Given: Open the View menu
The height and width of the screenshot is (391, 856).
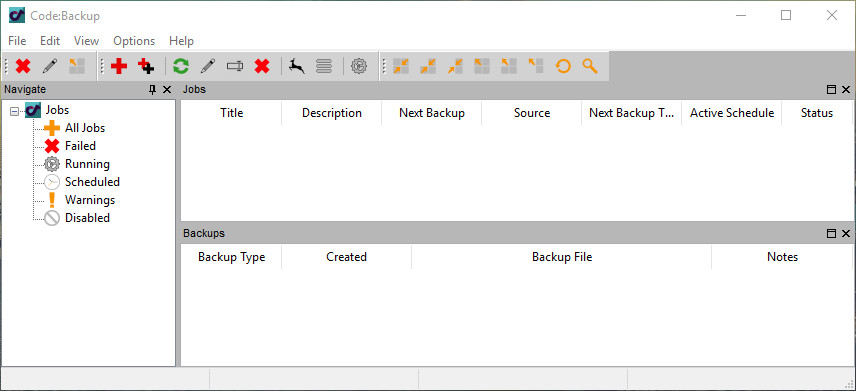Looking at the screenshot, I should point(86,41).
